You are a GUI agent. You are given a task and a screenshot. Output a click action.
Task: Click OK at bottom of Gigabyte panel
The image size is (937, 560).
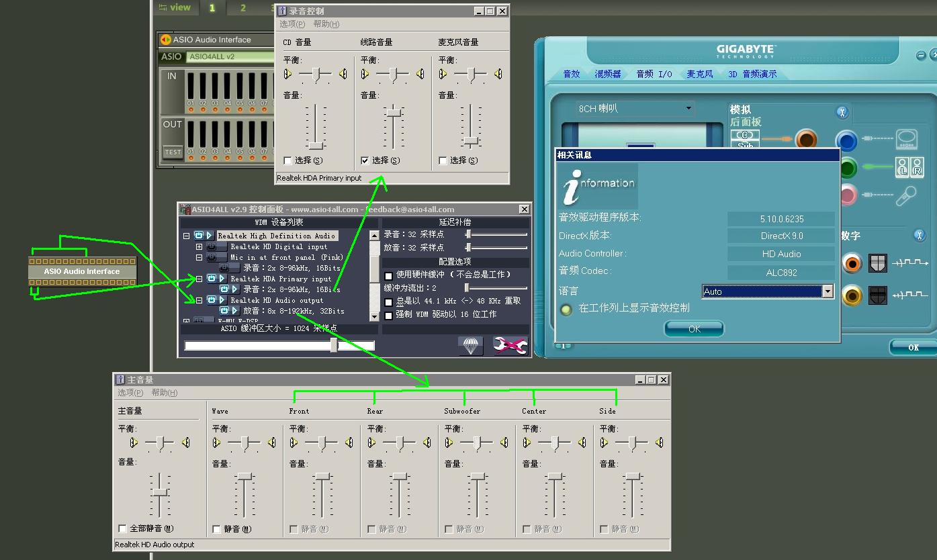tap(913, 347)
